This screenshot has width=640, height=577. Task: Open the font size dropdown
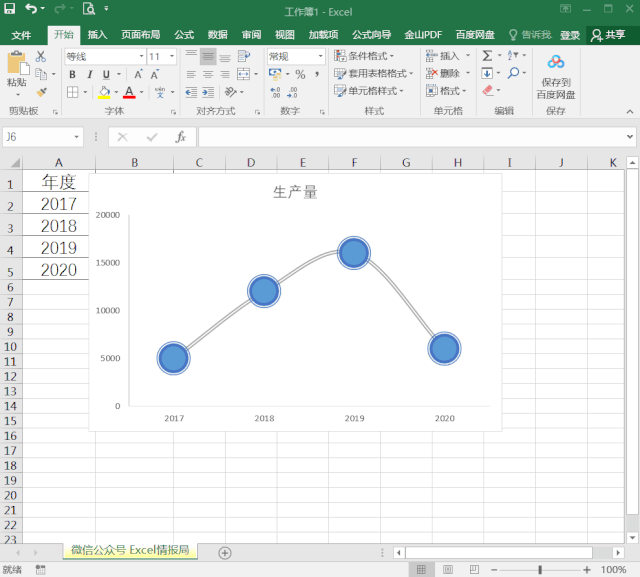coord(172,56)
